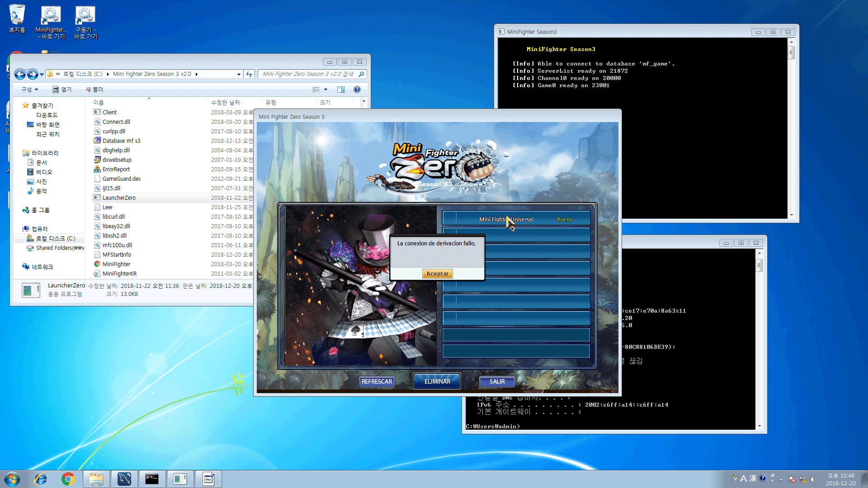The width and height of the screenshot is (868, 488).
Task: Select the Database mf s3 file
Action: [121, 141]
